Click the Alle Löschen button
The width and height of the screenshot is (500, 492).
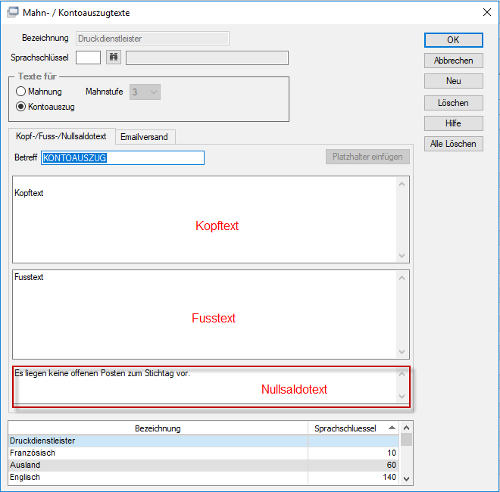(x=453, y=144)
